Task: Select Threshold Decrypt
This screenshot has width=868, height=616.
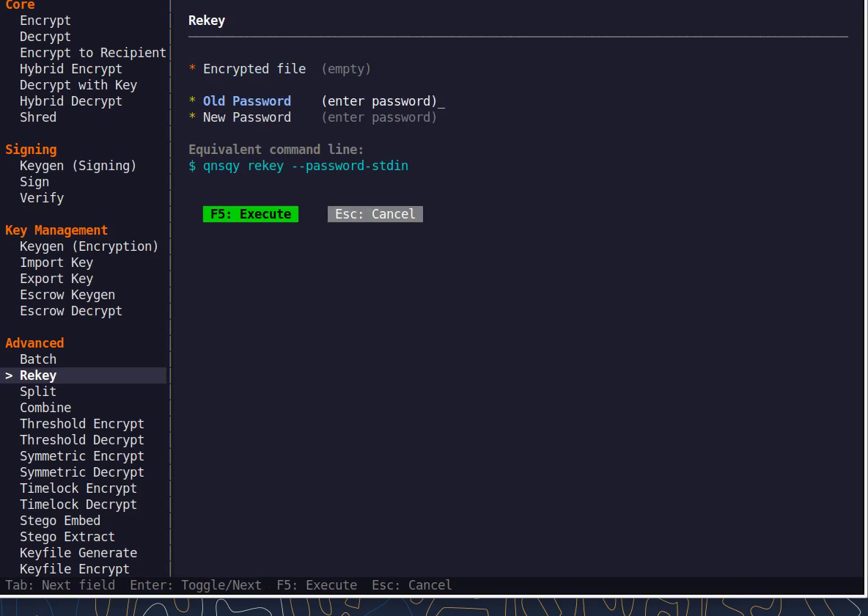Action: coord(82,439)
